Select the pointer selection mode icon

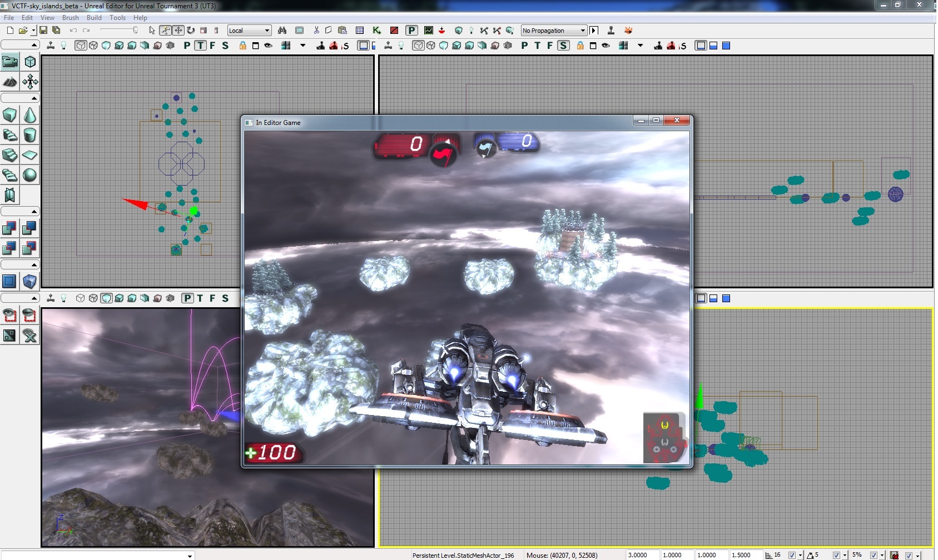[152, 31]
